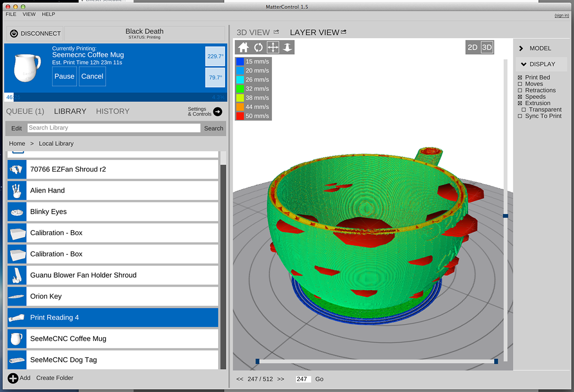Go to next layer with >> arrow
The height and width of the screenshot is (392, 574).
pyautogui.click(x=280, y=379)
